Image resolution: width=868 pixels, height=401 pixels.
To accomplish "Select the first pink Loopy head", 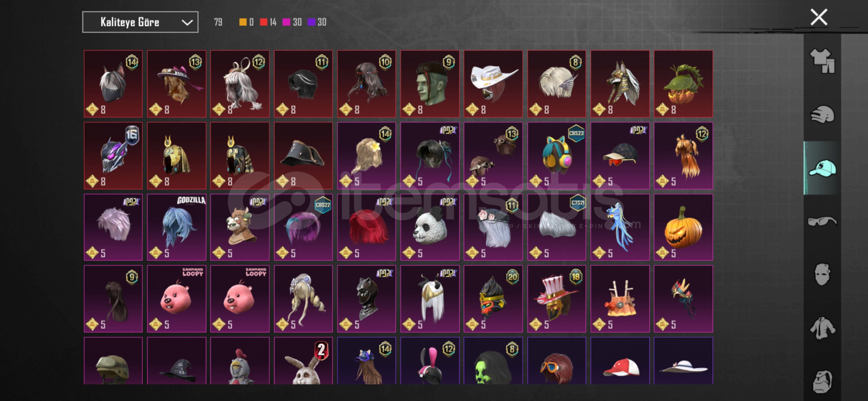I will coord(177,299).
